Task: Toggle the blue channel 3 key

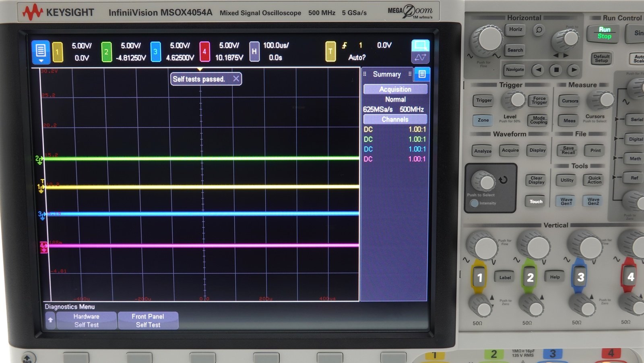Action: click(580, 277)
